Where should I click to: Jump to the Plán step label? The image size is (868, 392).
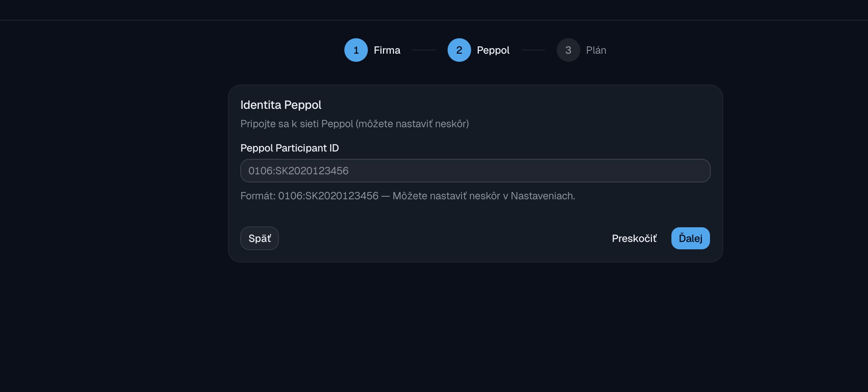pos(596,50)
